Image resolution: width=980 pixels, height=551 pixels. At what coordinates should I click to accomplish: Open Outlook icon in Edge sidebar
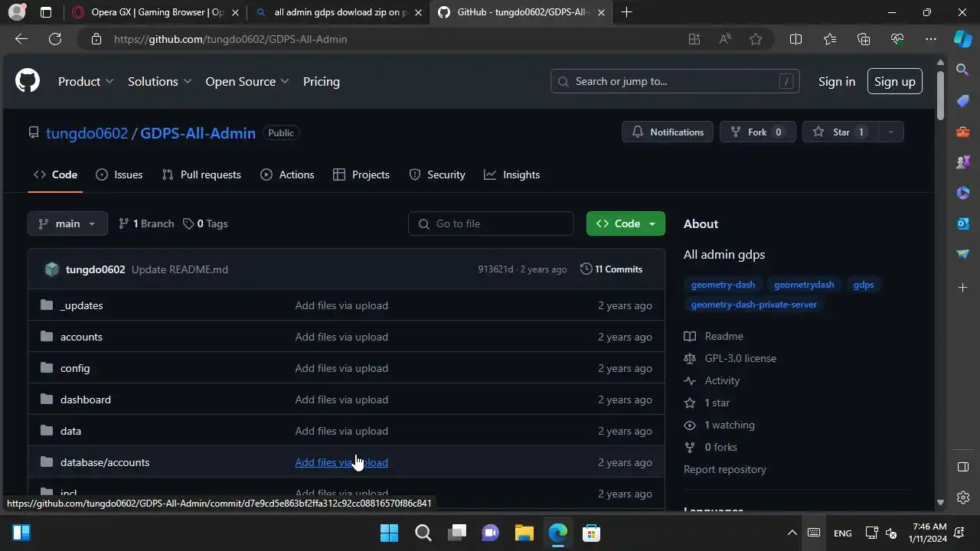[963, 223]
